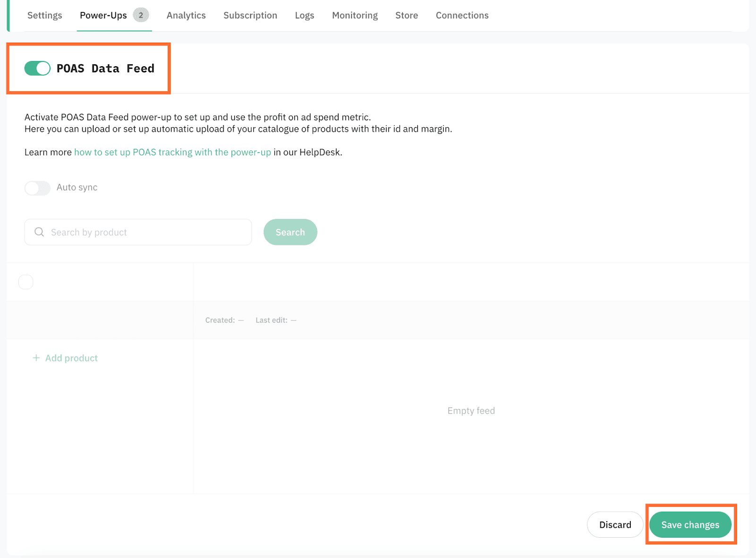756x558 pixels.
Task: Open the Store tab
Action: 406,15
